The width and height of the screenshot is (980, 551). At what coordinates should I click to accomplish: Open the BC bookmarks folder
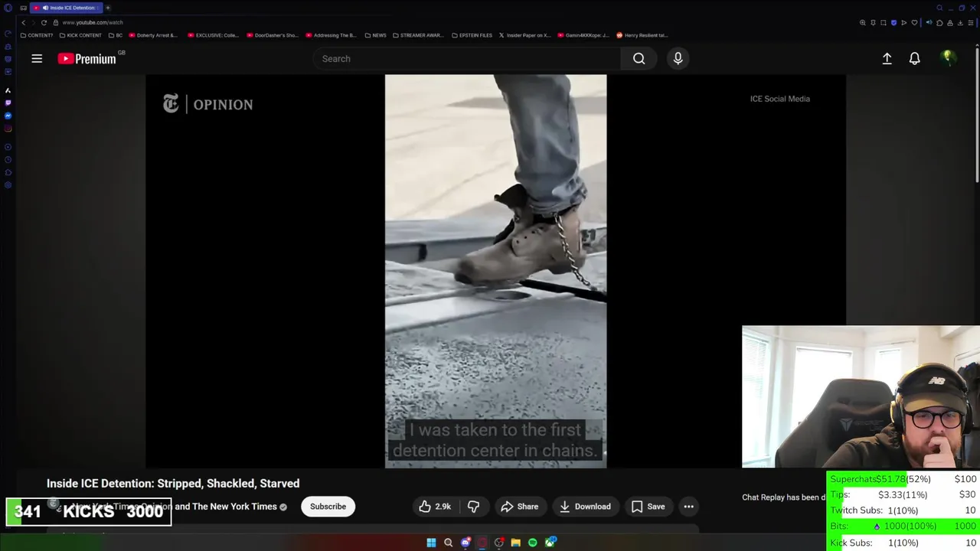116,35
